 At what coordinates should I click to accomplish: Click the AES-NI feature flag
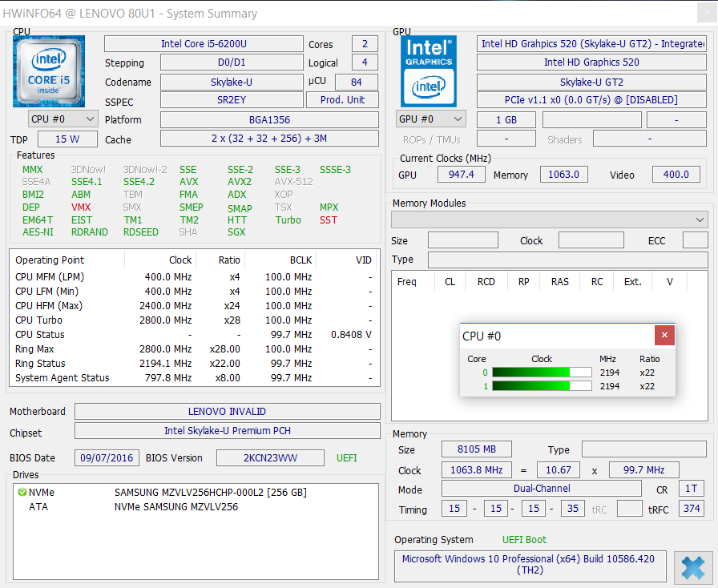click(x=38, y=232)
